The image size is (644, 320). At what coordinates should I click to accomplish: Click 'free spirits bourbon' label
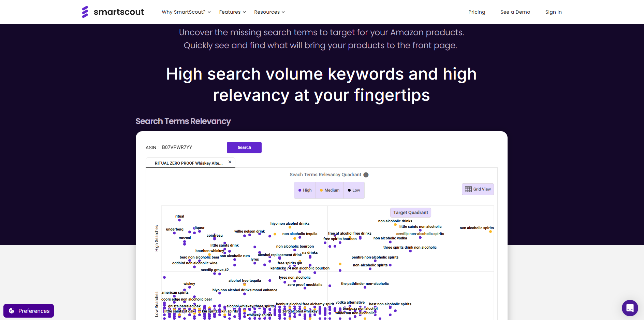coord(340,239)
